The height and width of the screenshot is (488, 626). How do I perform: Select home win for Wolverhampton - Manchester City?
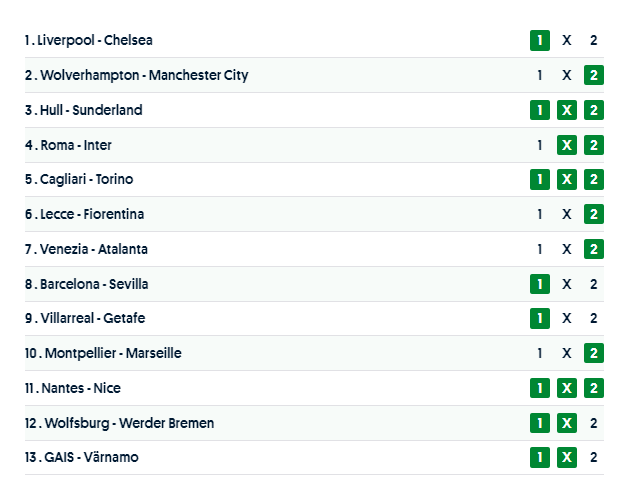(x=540, y=75)
